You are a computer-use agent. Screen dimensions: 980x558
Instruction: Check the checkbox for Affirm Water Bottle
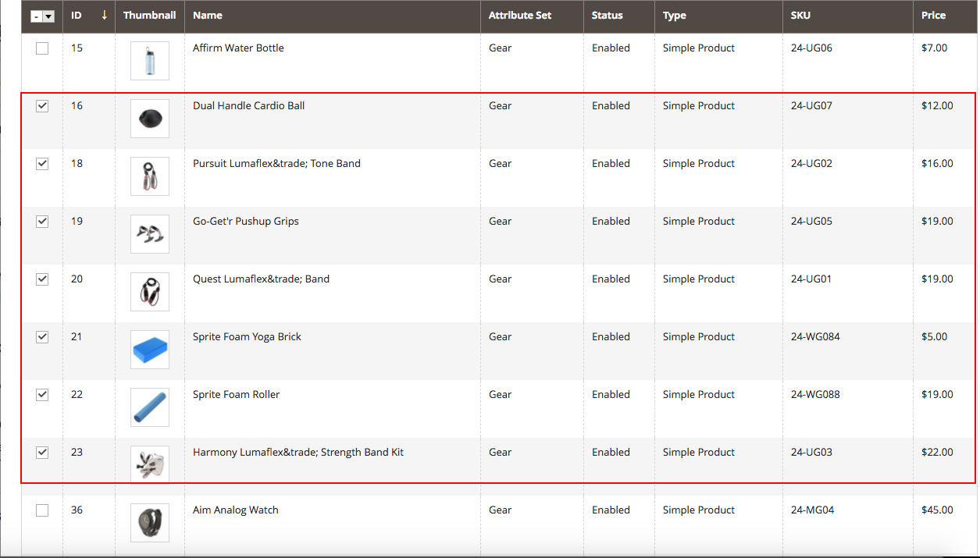(41, 48)
